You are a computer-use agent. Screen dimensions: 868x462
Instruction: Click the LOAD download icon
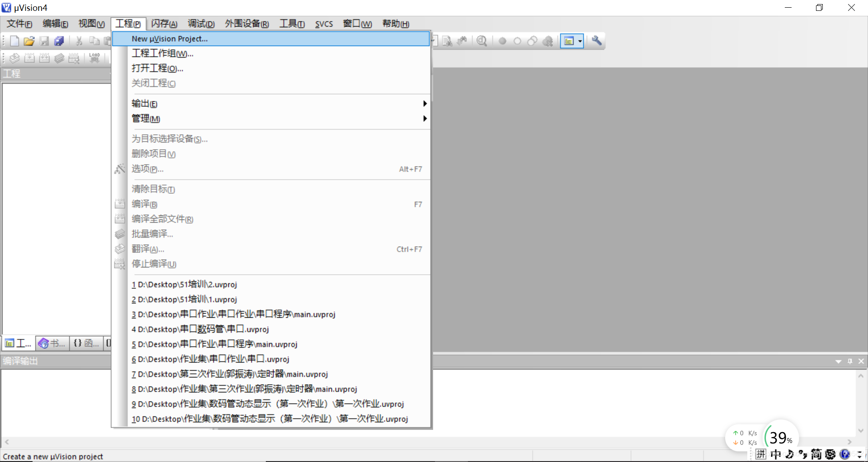[94, 58]
